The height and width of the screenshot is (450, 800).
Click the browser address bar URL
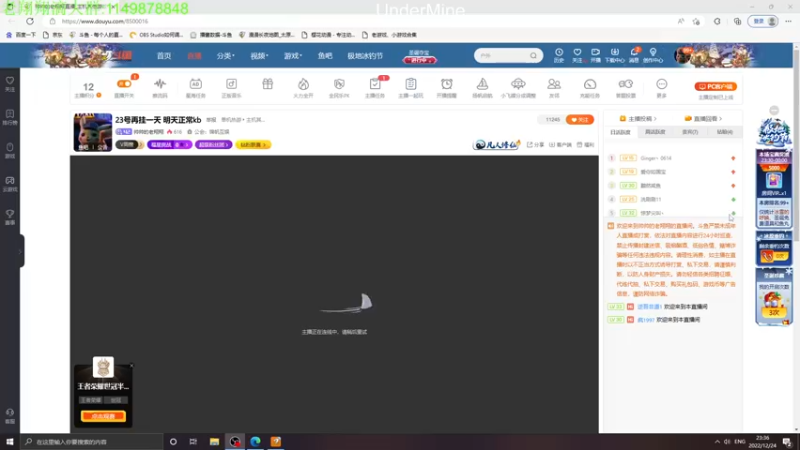click(105, 21)
